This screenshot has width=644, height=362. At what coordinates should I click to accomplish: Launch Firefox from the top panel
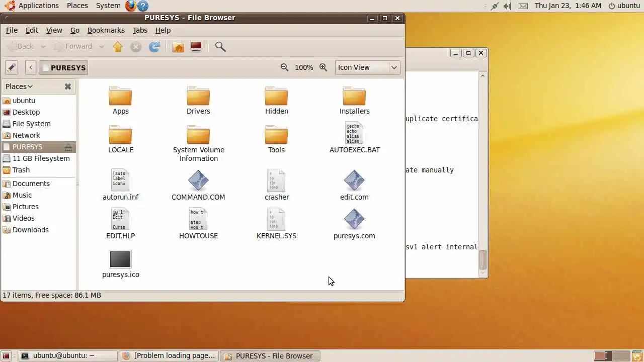[x=130, y=6]
